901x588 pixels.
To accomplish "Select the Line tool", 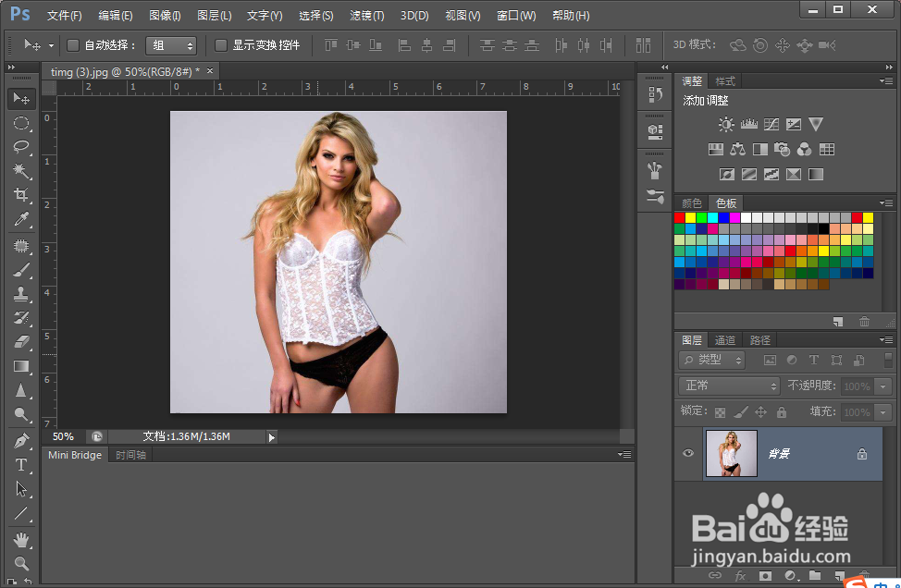I will click(x=21, y=513).
